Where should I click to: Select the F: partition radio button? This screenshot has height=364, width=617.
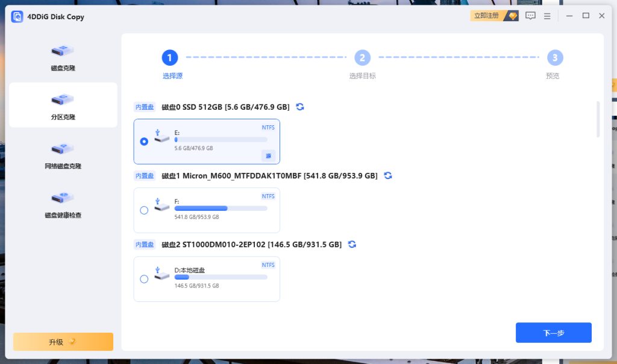click(144, 210)
